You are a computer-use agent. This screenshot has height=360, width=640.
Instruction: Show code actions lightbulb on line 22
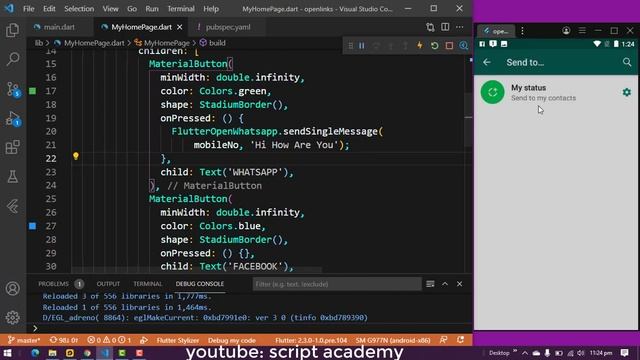(x=76, y=156)
